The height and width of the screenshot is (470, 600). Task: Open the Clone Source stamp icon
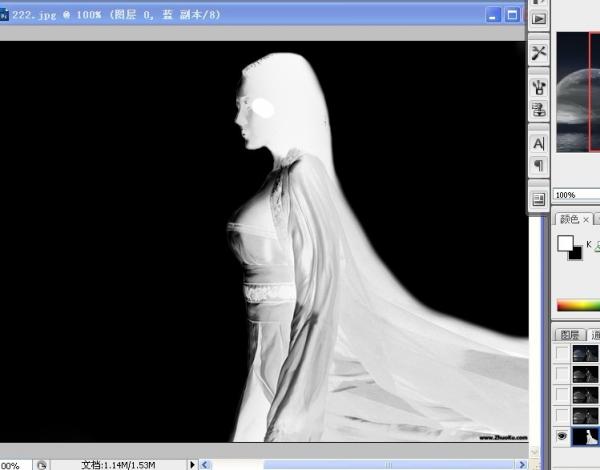[x=539, y=109]
